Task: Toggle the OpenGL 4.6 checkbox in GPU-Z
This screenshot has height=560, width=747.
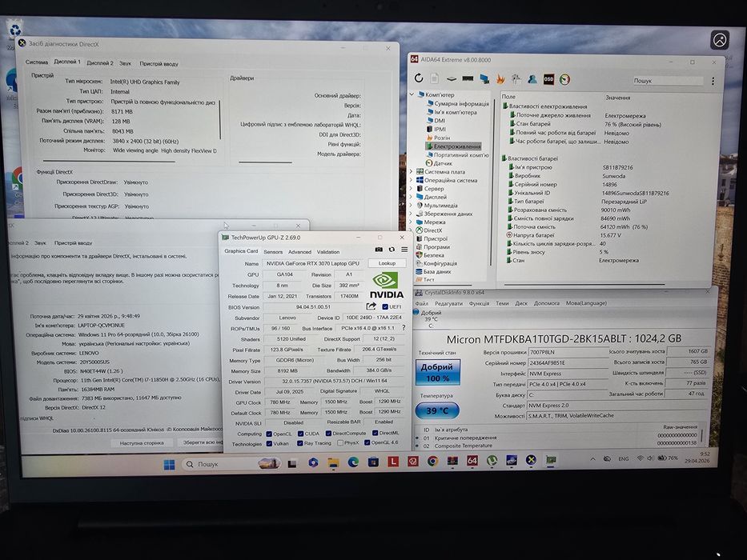Action: pos(367,442)
